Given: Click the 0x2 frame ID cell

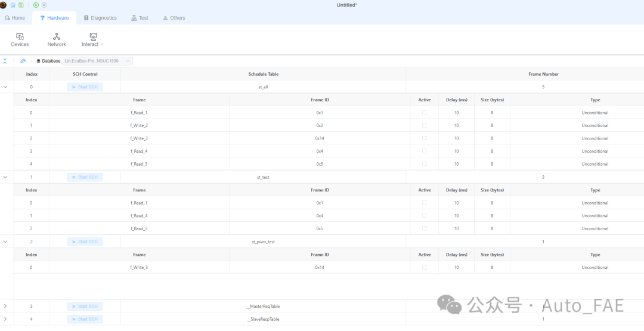Looking at the screenshot, I should pyautogui.click(x=320, y=125).
